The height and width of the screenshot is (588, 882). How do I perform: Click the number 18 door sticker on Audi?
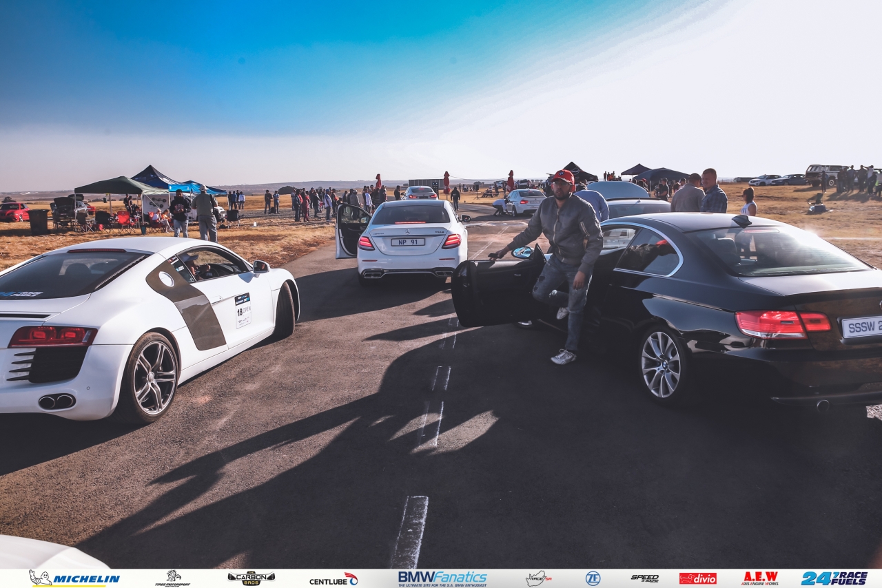(243, 310)
